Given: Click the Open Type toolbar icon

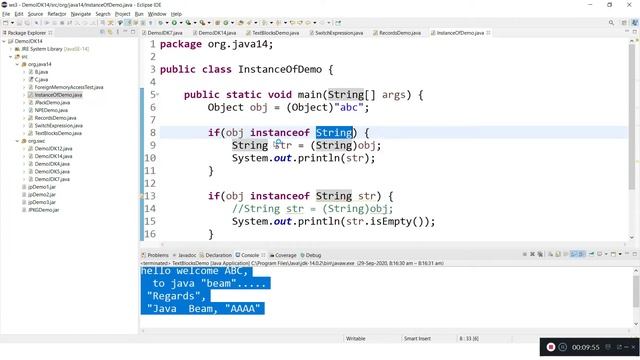Looking at the screenshot, I should pos(241,23).
